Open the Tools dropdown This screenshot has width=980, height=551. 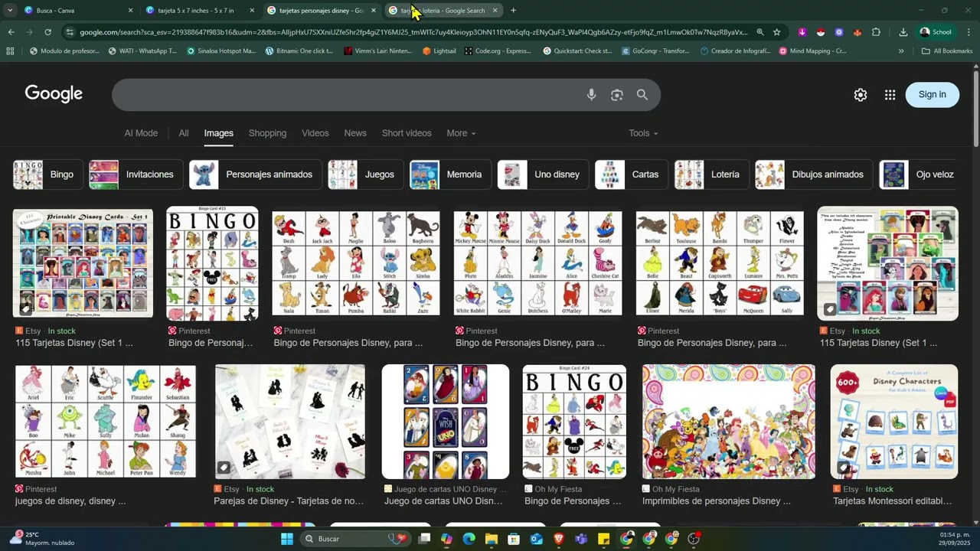point(643,133)
